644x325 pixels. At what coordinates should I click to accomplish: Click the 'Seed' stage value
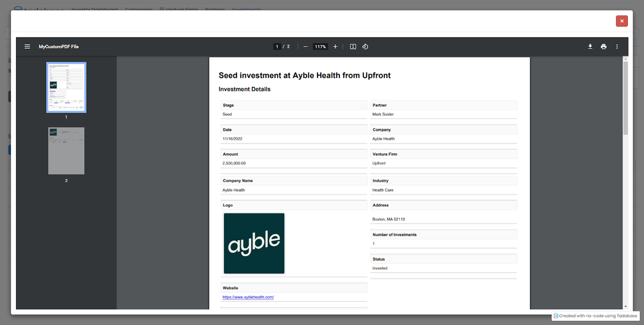pos(227,115)
